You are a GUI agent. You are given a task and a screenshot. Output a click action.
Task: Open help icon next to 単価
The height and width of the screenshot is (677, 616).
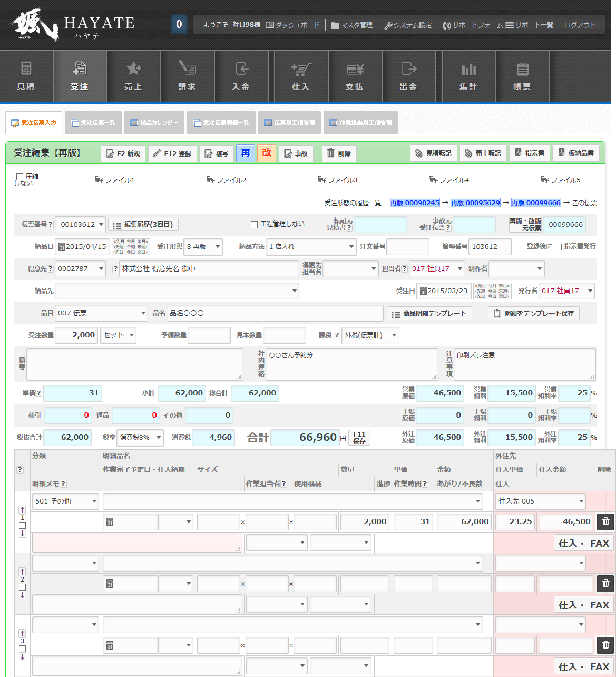(x=39, y=393)
